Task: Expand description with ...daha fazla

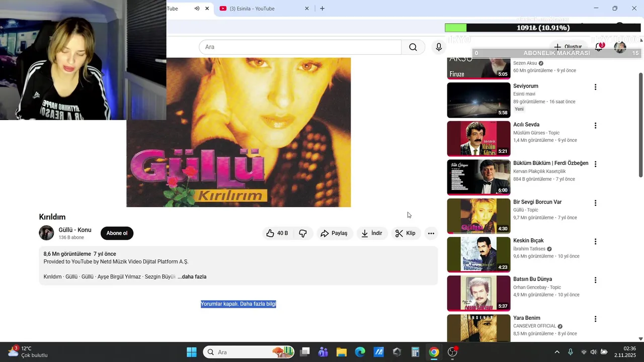Action: 192,277
